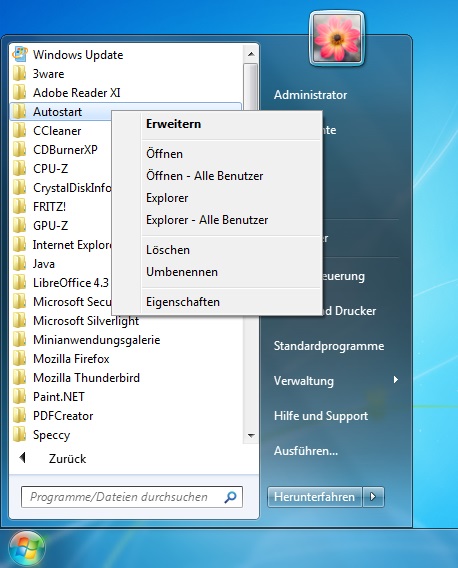This screenshot has height=568, width=458.
Task: Click the Autostart folder icon
Action: (x=19, y=112)
